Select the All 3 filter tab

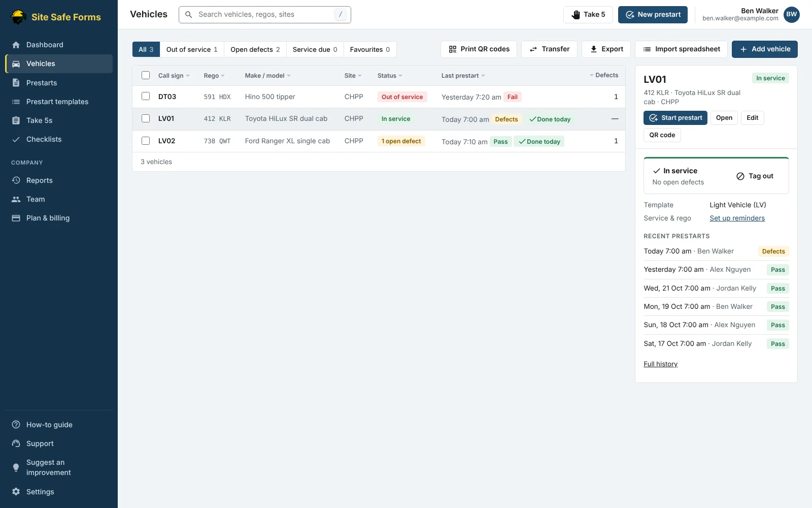[146, 49]
